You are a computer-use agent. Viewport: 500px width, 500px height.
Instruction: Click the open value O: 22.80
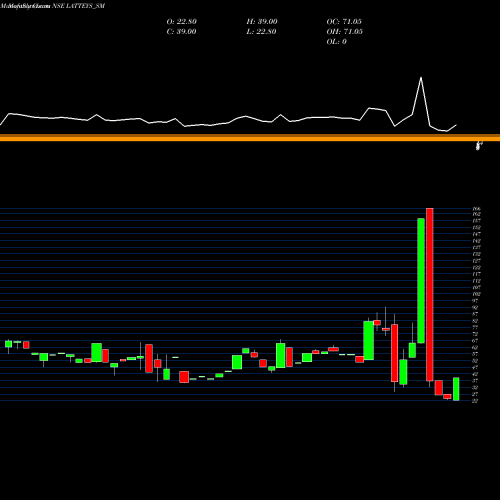click(181, 22)
